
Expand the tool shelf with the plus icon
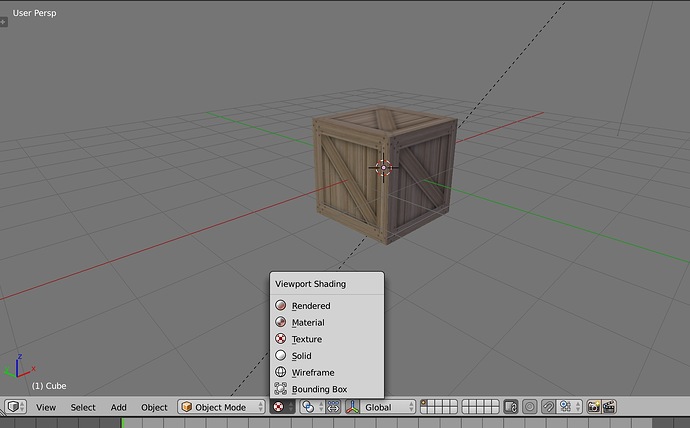pos(3,22)
